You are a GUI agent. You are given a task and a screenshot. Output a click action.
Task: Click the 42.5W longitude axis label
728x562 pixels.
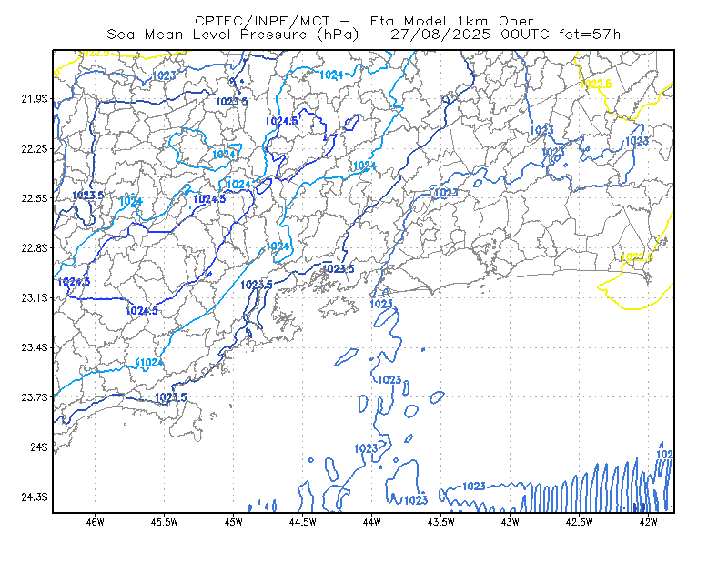click(580, 522)
